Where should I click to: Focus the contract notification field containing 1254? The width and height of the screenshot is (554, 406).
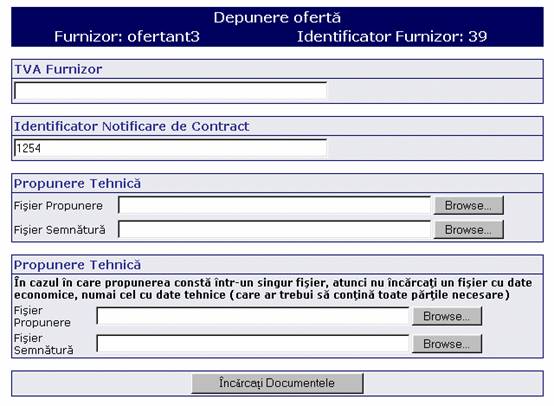tap(170, 148)
